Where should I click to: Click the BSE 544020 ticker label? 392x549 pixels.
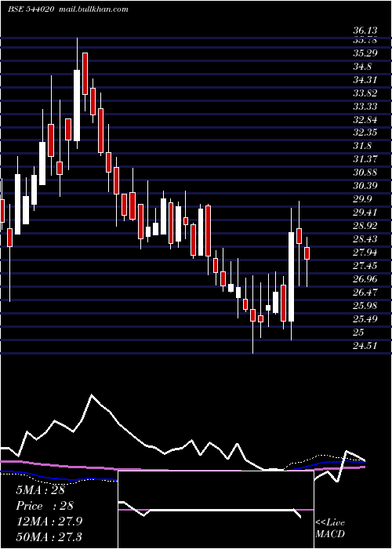click(31, 9)
